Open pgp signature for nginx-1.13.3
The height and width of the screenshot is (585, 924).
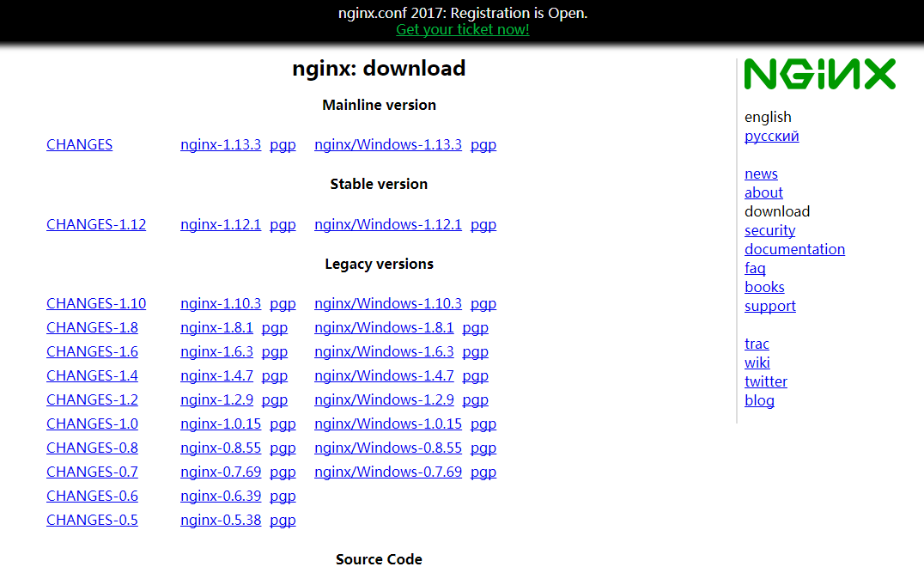[x=283, y=145]
